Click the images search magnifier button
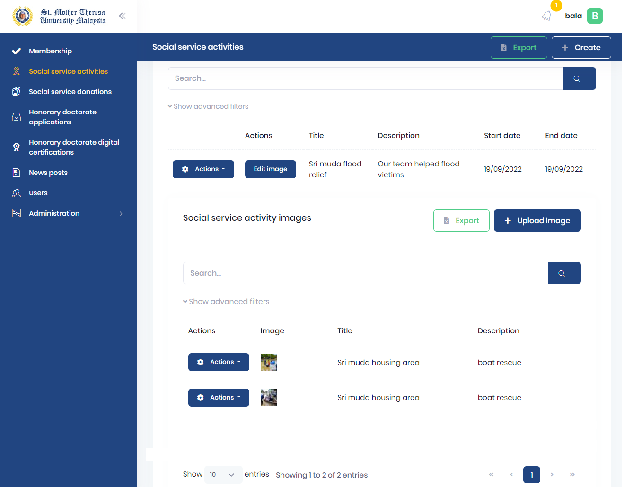This screenshot has width=624, height=487. pos(563,273)
